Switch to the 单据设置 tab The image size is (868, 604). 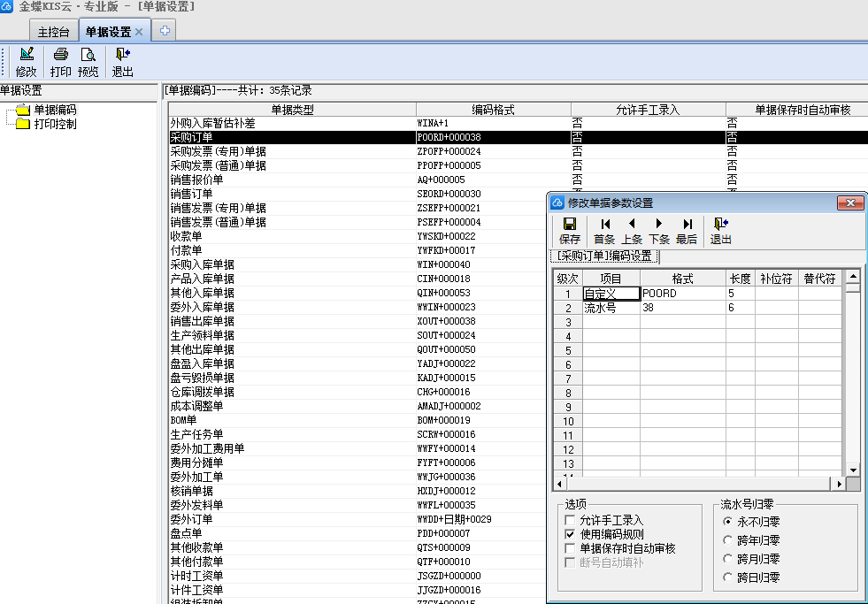pyautogui.click(x=108, y=32)
